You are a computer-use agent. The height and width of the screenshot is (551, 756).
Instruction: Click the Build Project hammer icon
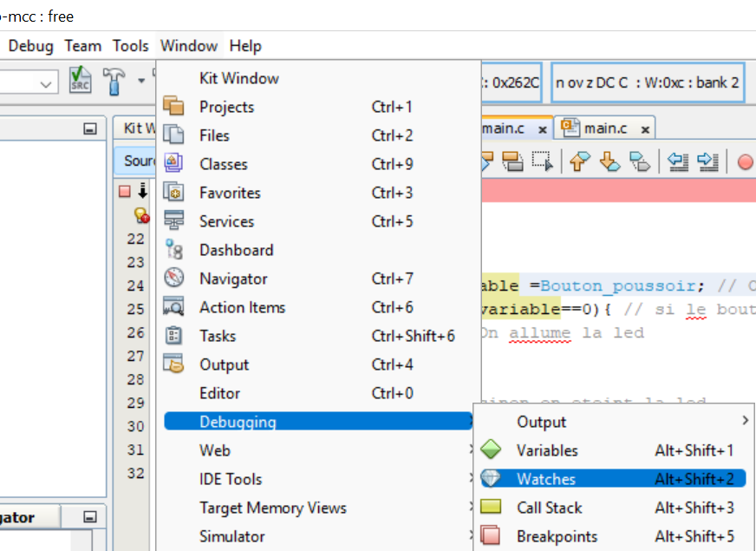coord(114,82)
